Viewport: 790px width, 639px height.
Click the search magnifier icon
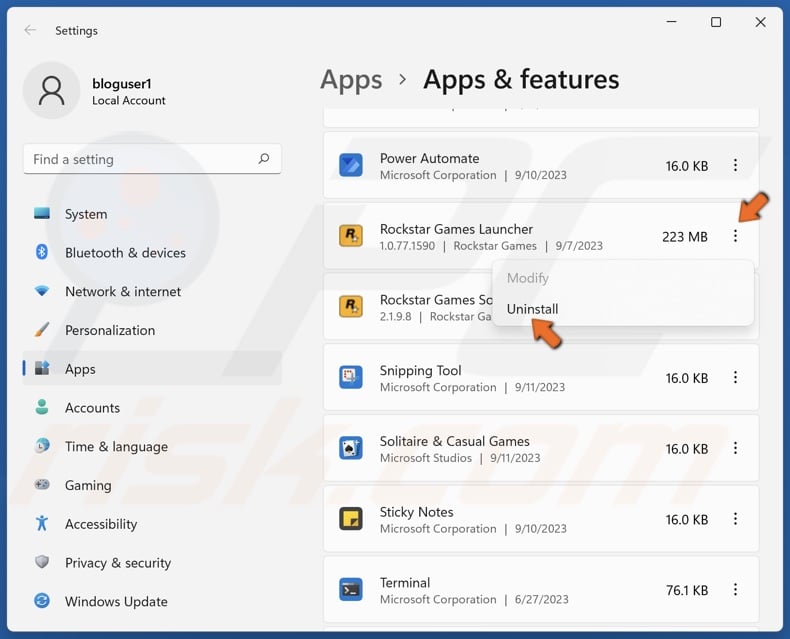tap(264, 159)
